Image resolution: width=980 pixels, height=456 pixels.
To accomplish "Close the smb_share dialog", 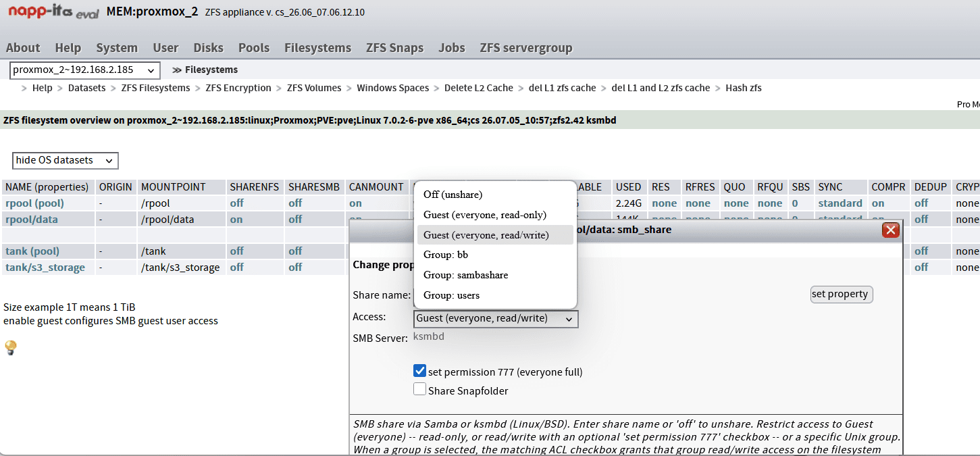I will click(891, 230).
